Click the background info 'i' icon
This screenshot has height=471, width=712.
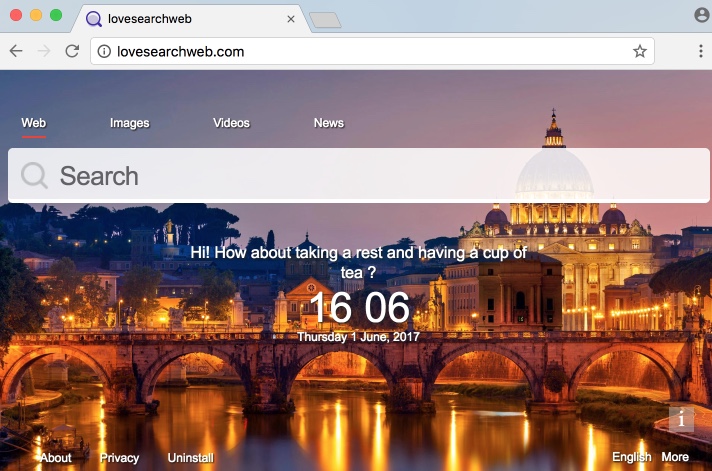(x=681, y=419)
